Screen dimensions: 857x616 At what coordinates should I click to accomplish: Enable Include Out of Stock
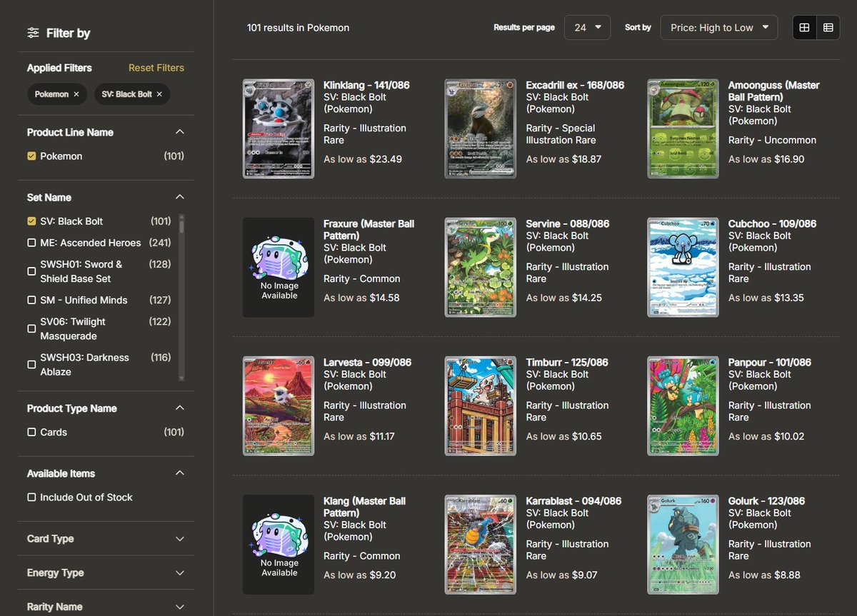pyautogui.click(x=31, y=498)
